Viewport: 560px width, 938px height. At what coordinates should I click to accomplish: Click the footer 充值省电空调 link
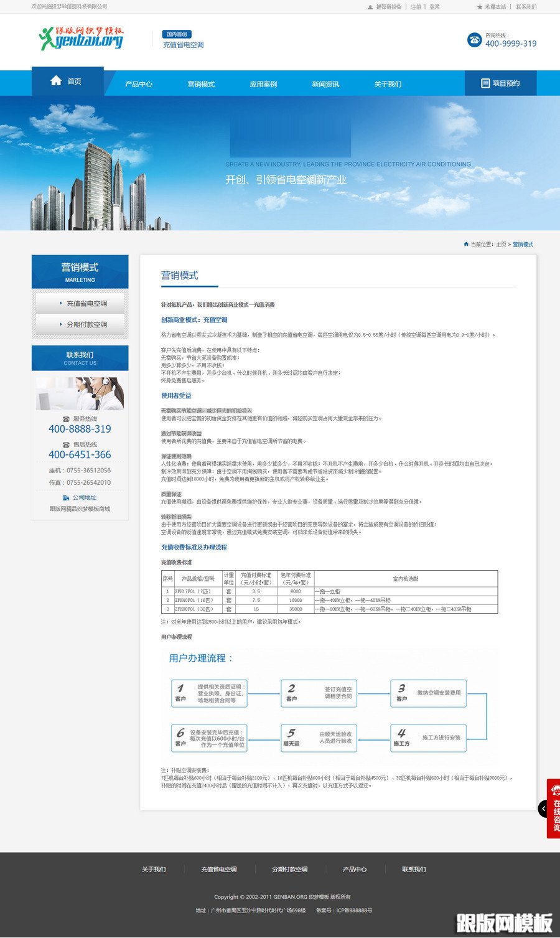pos(219,870)
